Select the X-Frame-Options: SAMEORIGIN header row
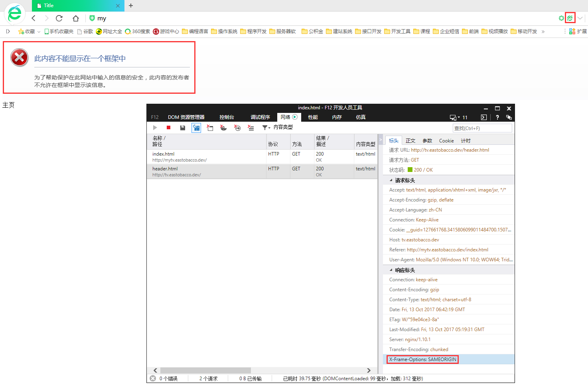The width and height of the screenshot is (588, 389). [x=423, y=359]
